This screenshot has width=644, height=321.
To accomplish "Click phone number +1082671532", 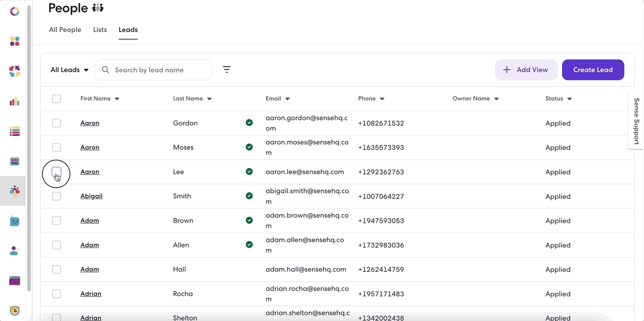I will pyautogui.click(x=381, y=123).
